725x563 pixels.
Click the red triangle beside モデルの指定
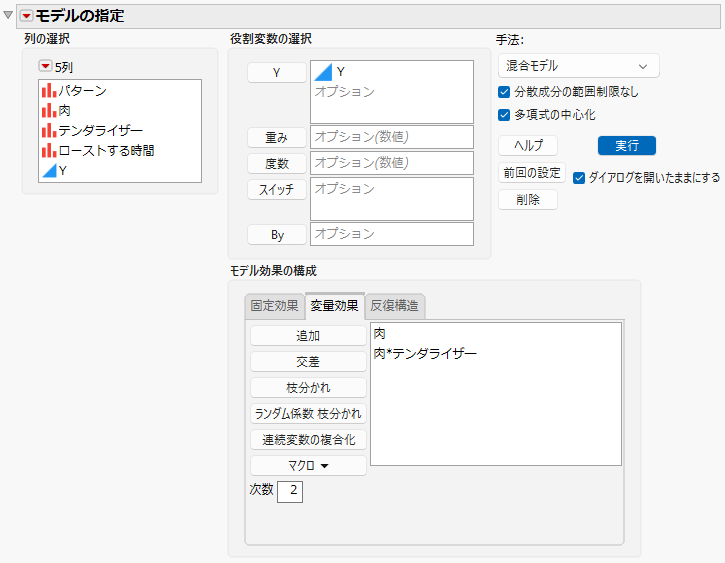pyautogui.click(x=26, y=16)
